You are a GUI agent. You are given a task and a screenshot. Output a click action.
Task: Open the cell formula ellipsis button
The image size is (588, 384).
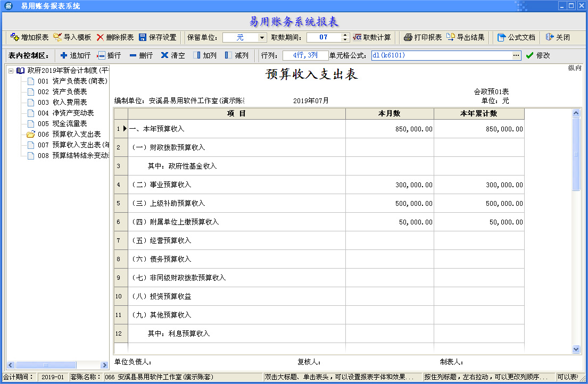pos(516,55)
